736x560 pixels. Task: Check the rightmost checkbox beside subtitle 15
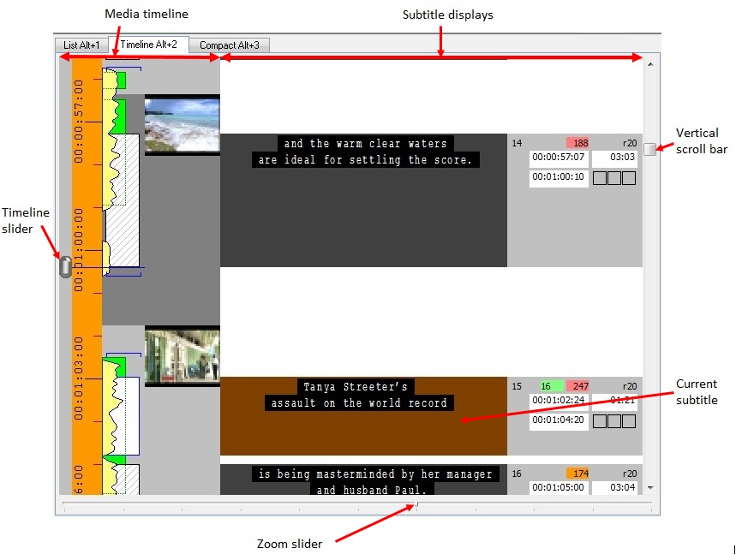pos(629,420)
